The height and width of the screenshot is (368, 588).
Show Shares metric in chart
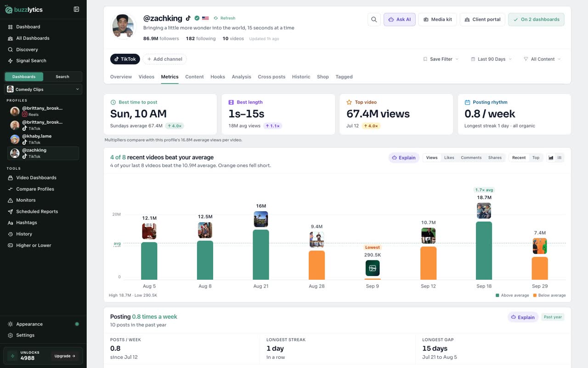pos(495,158)
